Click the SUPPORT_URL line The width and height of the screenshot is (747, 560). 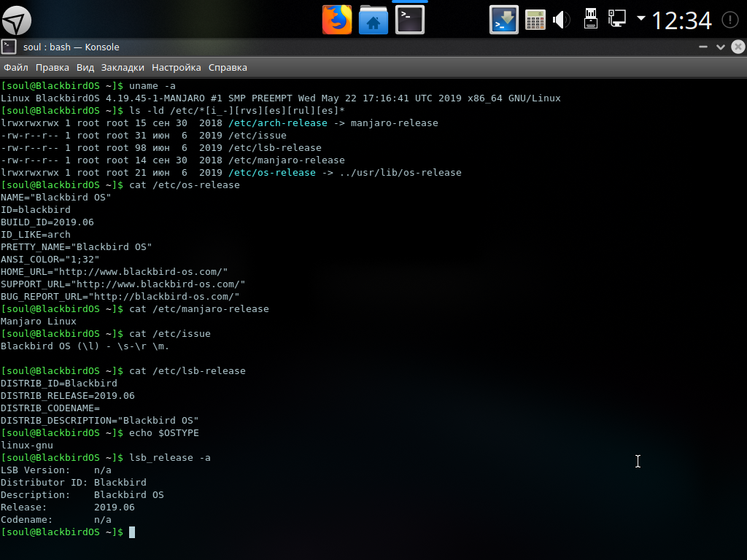click(x=123, y=284)
